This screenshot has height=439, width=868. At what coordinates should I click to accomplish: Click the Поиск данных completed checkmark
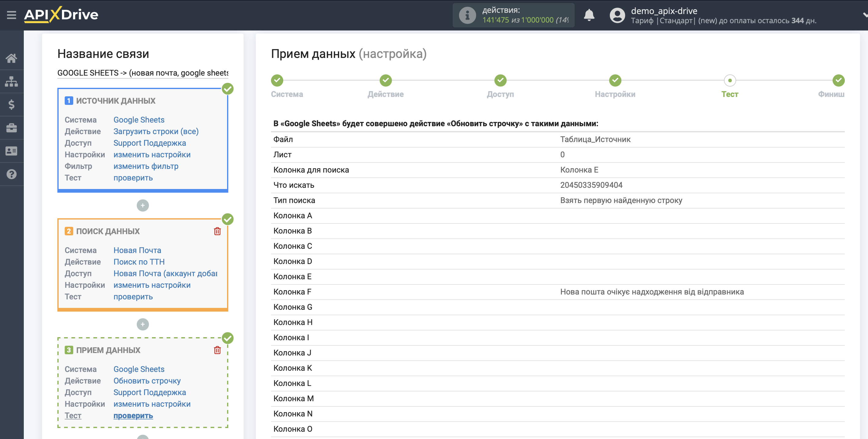click(228, 219)
